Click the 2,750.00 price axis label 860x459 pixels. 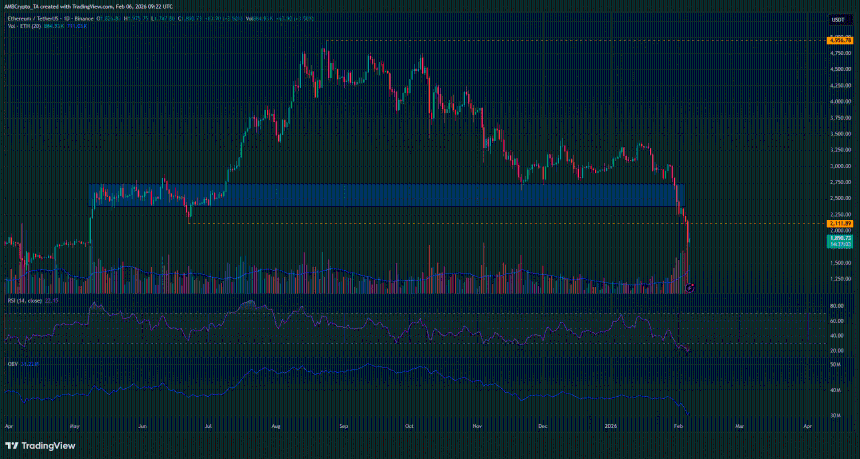tap(839, 182)
